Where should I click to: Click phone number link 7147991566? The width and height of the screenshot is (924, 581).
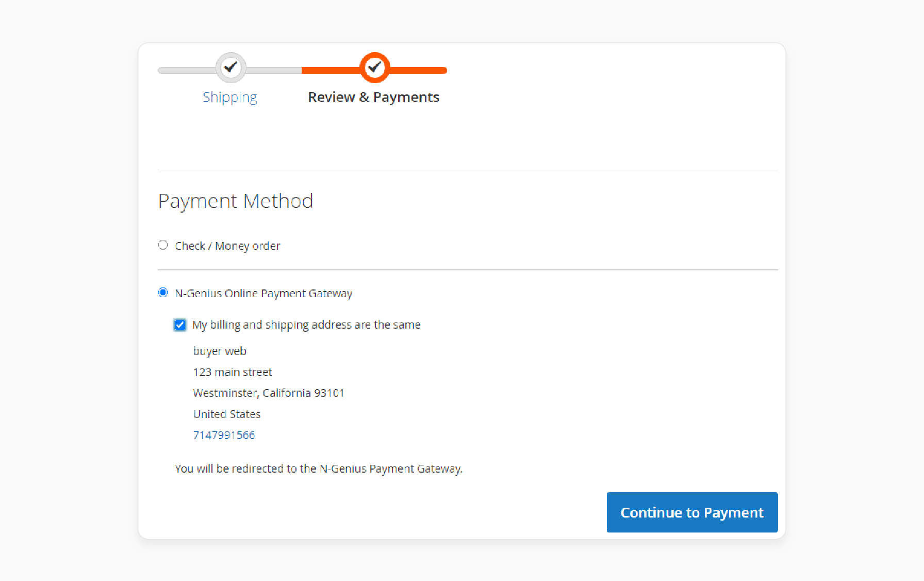[x=224, y=435]
